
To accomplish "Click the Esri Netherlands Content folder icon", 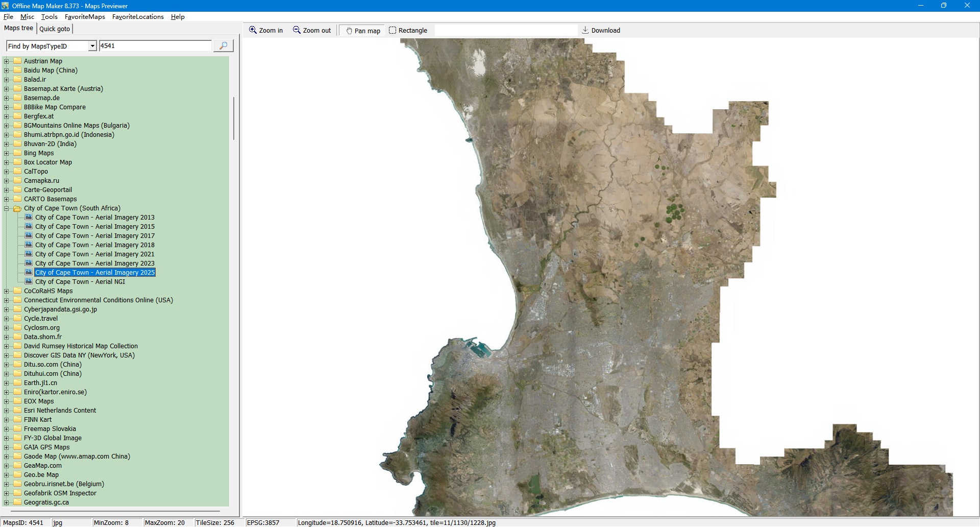I will pyautogui.click(x=17, y=411).
